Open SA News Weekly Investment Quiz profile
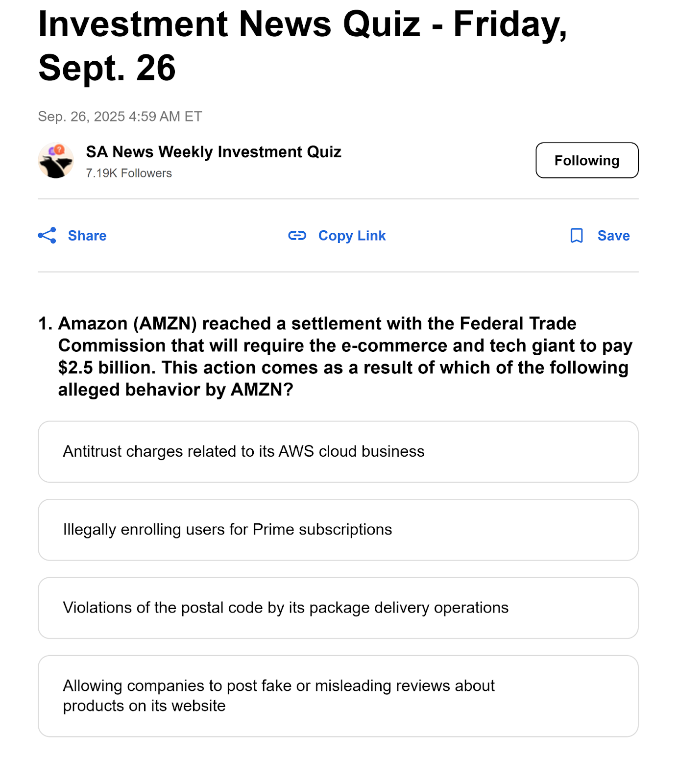The image size is (678, 784). coord(214,152)
